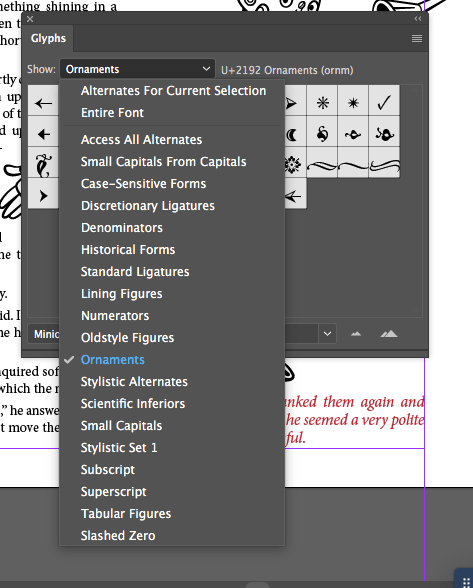
Task: Collapse the panel with double-arrow icon
Action: [x=418, y=19]
